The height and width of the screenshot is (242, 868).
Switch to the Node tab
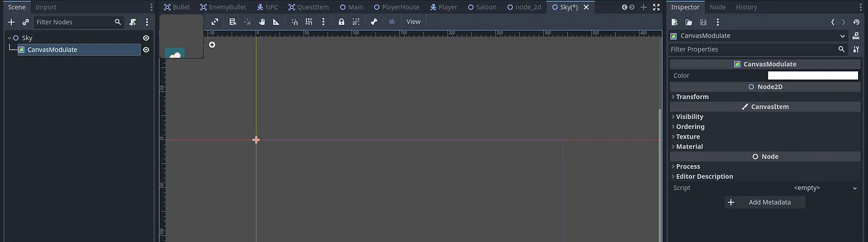[x=717, y=7]
